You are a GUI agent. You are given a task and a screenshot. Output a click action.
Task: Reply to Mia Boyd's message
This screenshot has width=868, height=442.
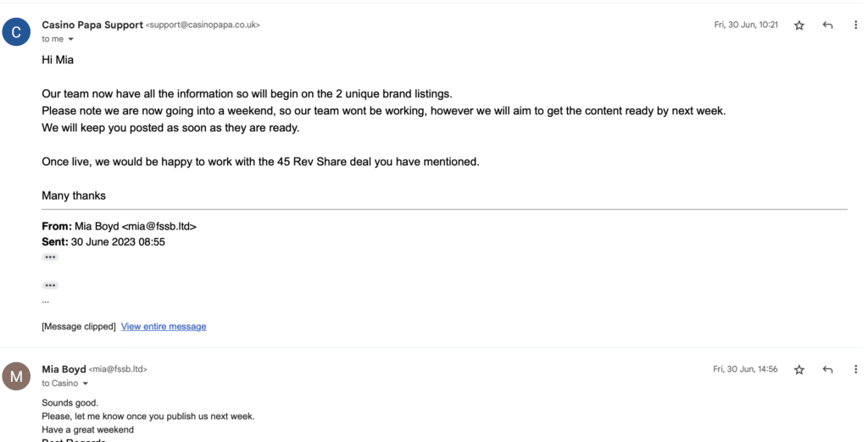click(827, 369)
